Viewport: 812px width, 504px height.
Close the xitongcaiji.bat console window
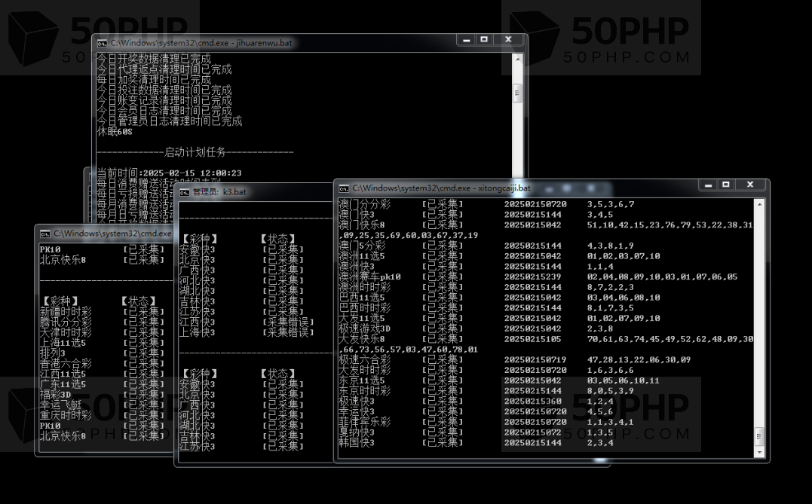pyautogui.click(x=750, y=185)
